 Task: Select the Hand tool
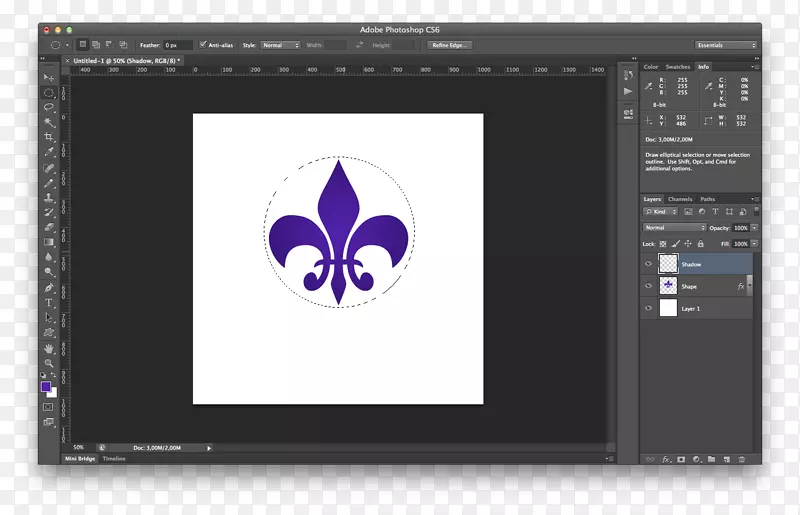[48, 347]
